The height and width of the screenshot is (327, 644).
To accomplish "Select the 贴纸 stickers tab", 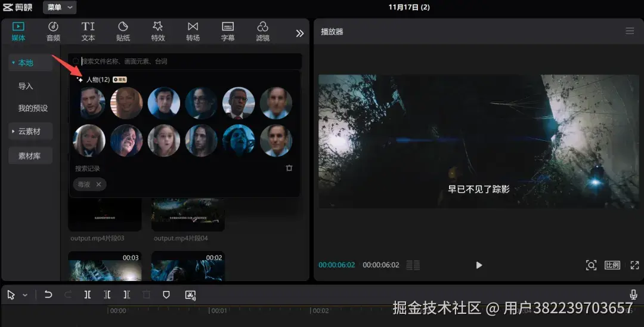I will pos(123,32).
